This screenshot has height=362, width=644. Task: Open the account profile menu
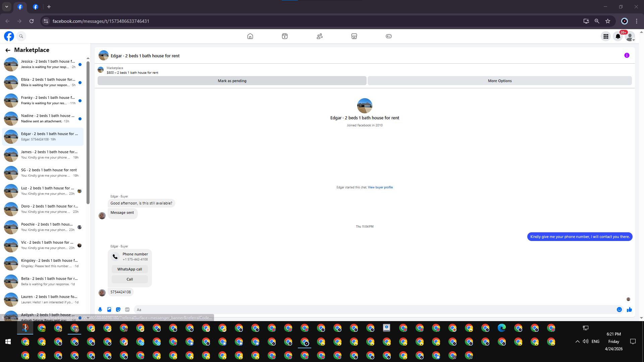[630, 36]
